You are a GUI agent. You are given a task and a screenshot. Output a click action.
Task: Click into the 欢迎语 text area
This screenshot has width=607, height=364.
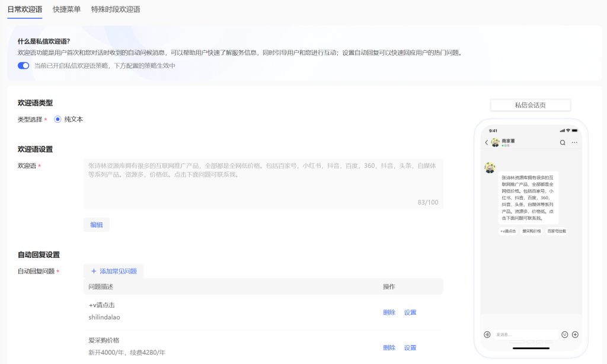click(263, 184)
